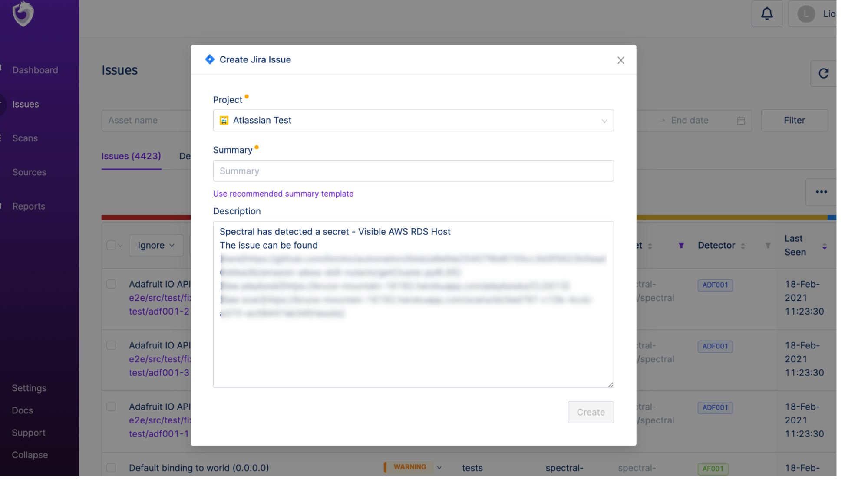Switch to the Issues (4423) tab
Screen dimensions: 868x479
pyautogui.click(x=131, y=156)
